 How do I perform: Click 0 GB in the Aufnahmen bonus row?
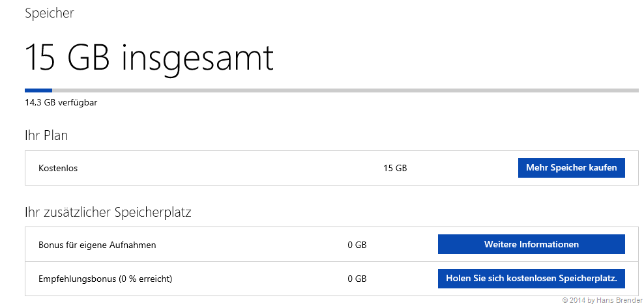(x=357, y=245)
